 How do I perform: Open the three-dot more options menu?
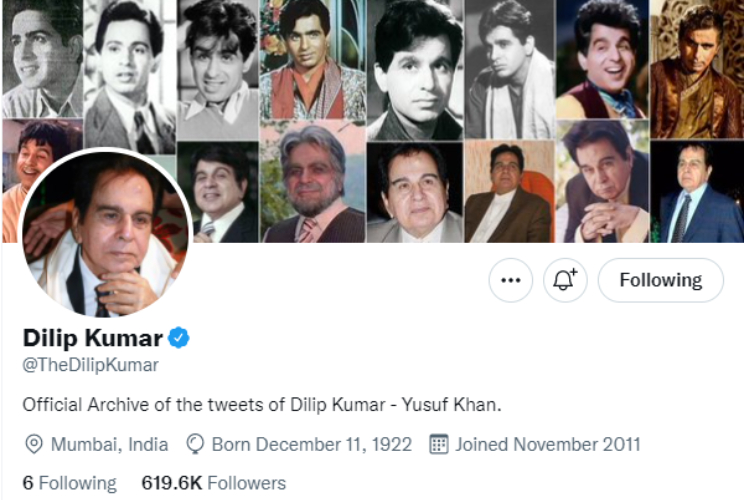click(511, 281)
